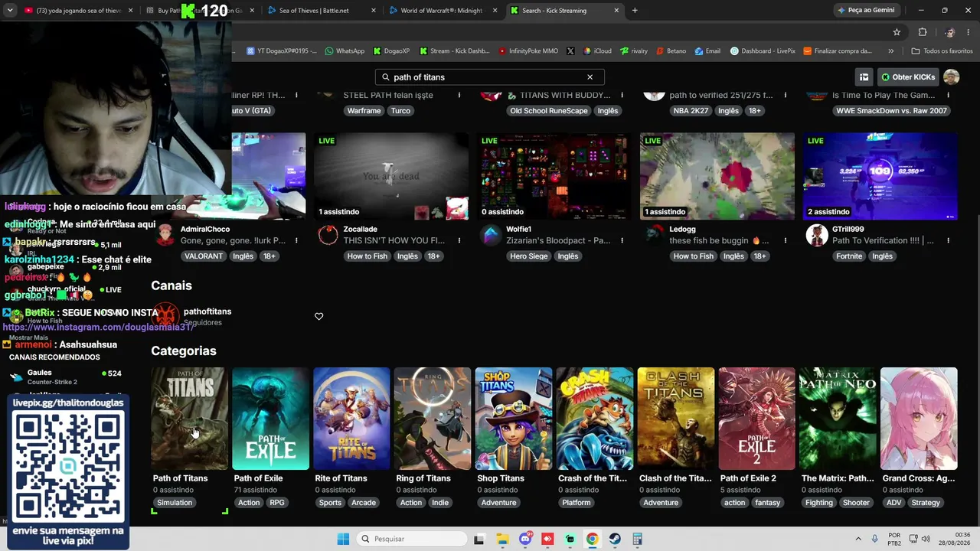Open the Windows Start menu

pyautogui.click(x=343, y=539)
